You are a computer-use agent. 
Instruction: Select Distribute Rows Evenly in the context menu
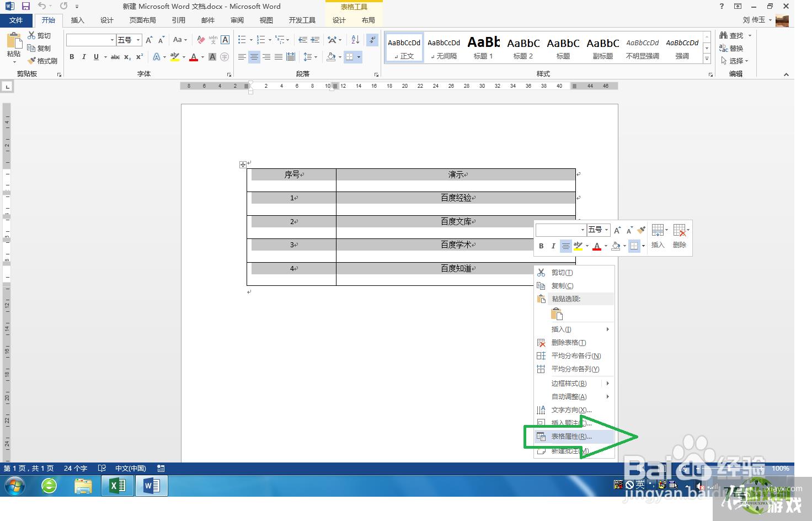click(574, 356)
